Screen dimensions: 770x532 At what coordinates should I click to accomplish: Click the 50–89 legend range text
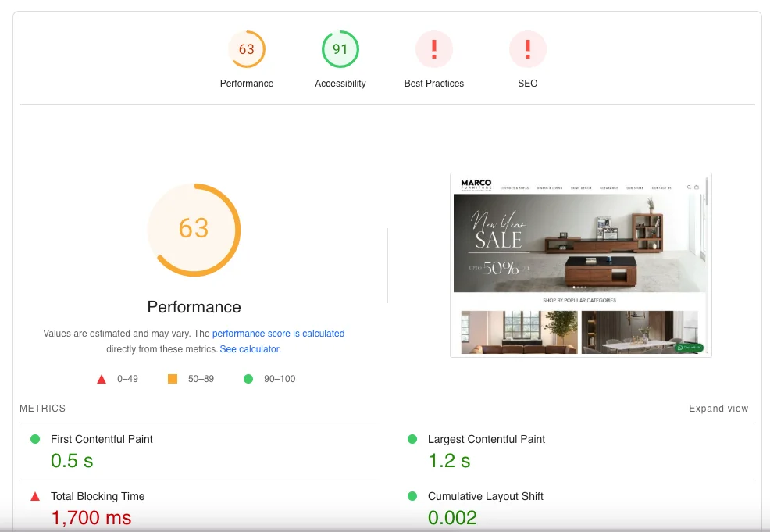tap(201, 379)
